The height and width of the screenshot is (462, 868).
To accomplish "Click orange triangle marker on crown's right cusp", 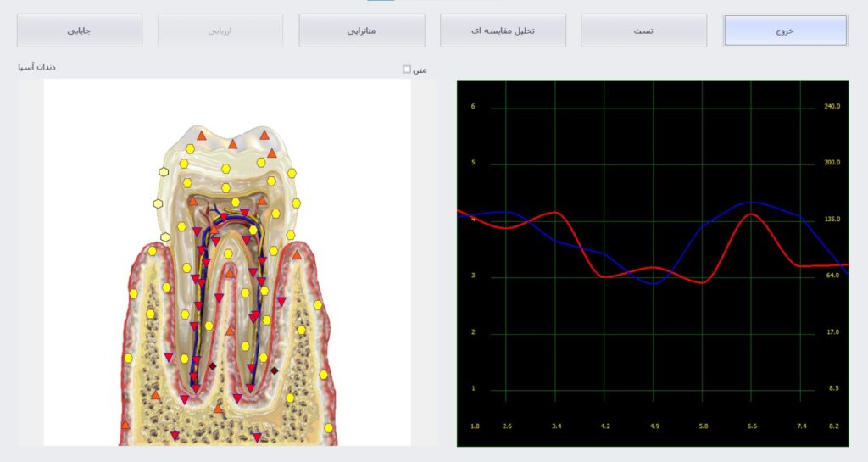I will click(x=264, y=135).
